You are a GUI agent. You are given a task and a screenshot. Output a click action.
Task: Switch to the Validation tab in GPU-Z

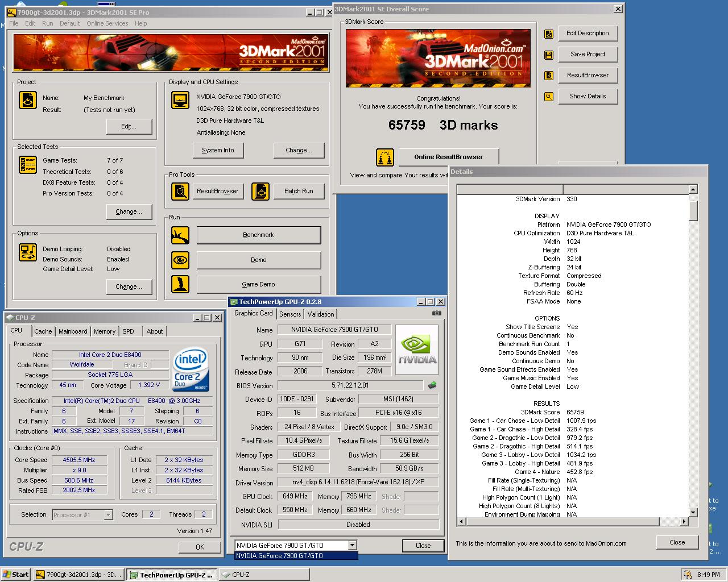[321, 314]
